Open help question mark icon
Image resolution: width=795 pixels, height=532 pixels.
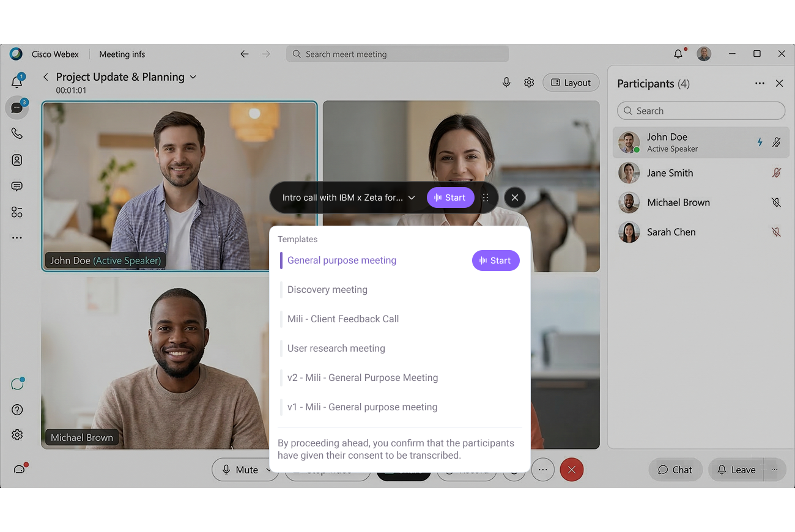click(x=17, y=410)
